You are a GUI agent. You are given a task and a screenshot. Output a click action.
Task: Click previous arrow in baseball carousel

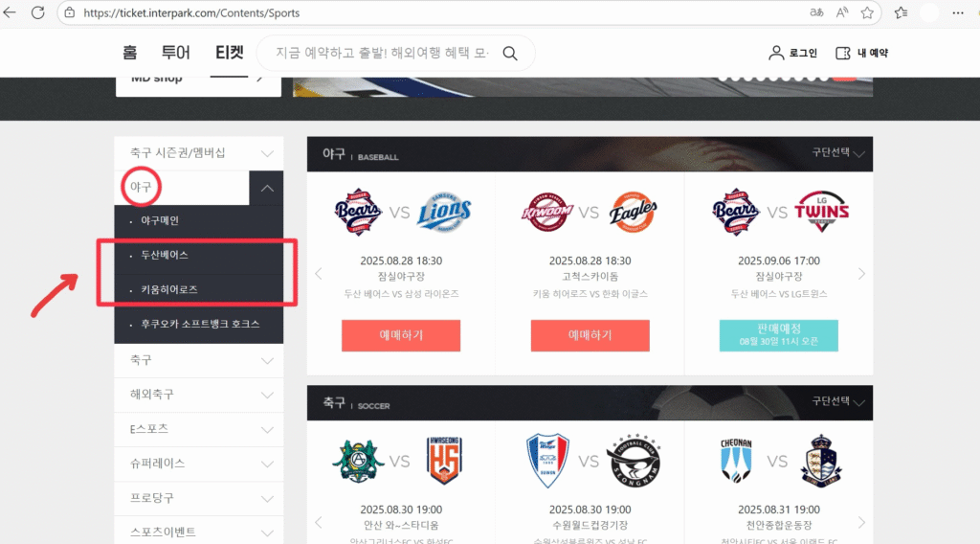[320, 274]
